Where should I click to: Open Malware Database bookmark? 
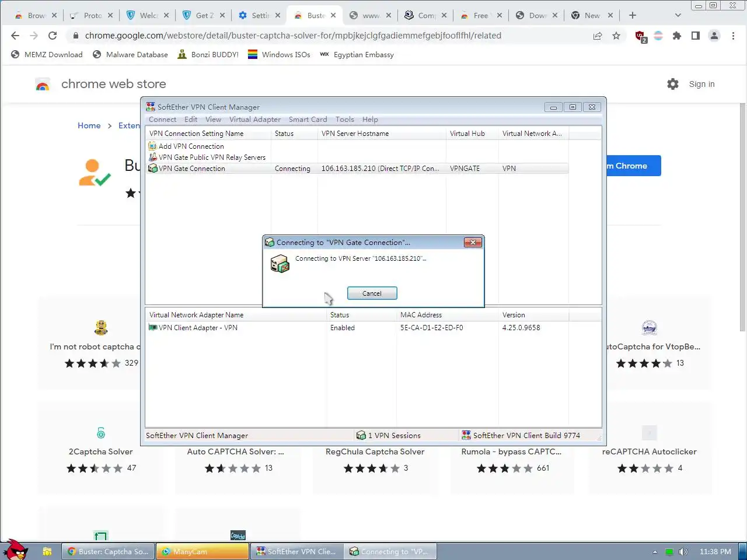[130, 55]
